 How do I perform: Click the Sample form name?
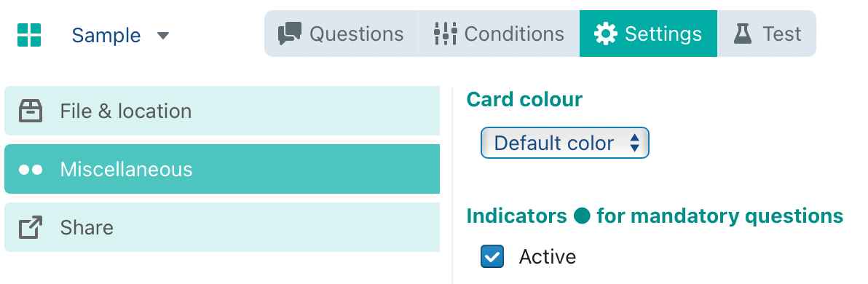(x=106, y=36)
